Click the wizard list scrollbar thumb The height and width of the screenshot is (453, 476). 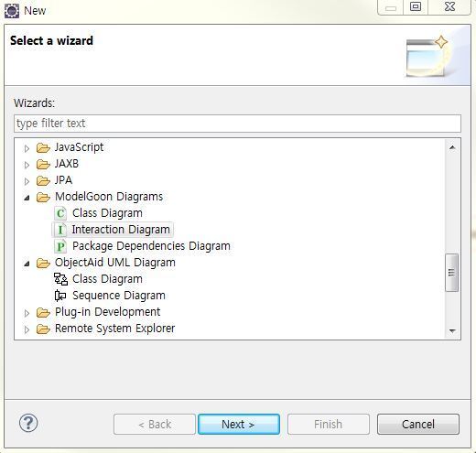tap(452, 273)
